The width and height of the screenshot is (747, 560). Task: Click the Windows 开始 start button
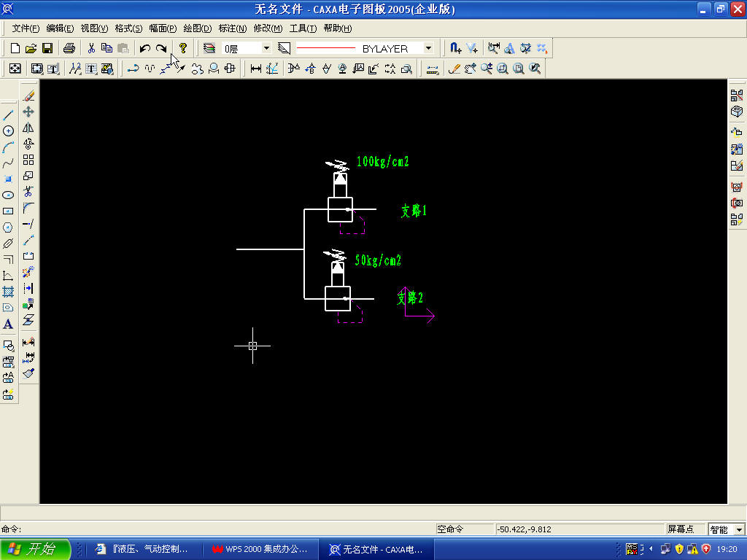pyautogui.click(x=35, y=549)
